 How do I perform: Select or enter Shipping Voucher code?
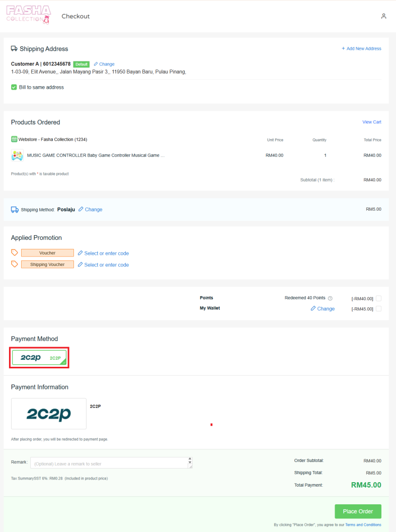[x=103, y=264]
